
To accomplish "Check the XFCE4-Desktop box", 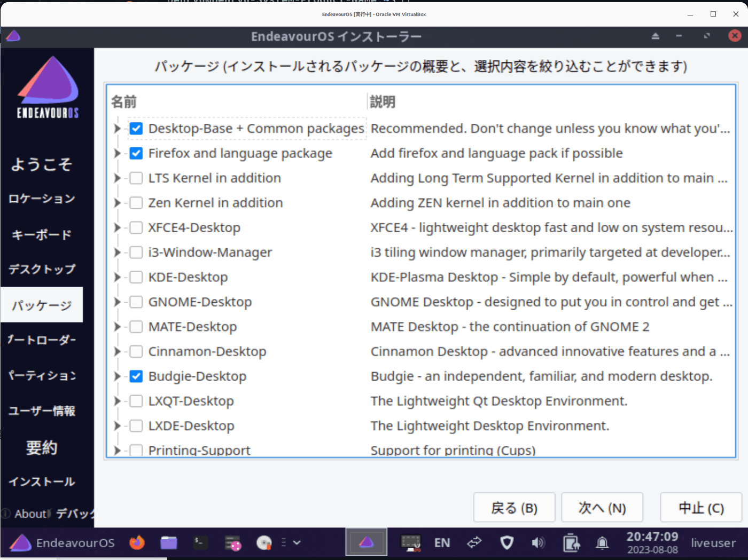I will (136, 227).
